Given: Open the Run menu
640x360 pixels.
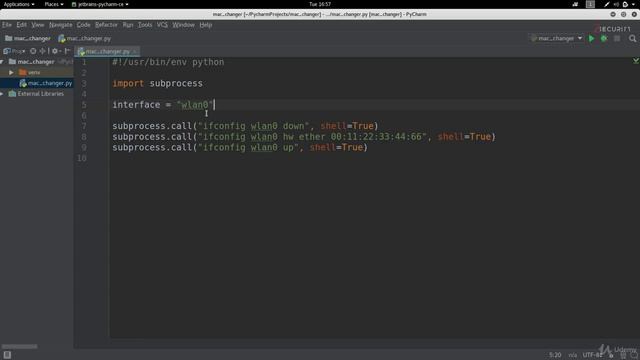Looking at the screenshot, I should (x=128, y=25).
